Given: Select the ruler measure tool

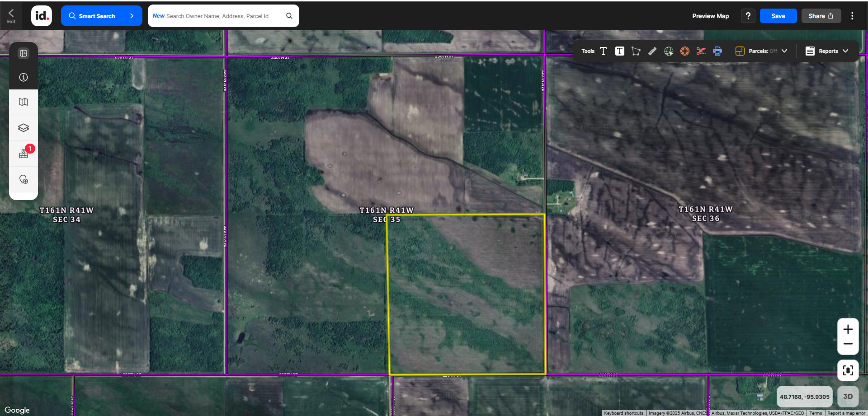Looking at the screenshot, I should click(x=652, y=51).
